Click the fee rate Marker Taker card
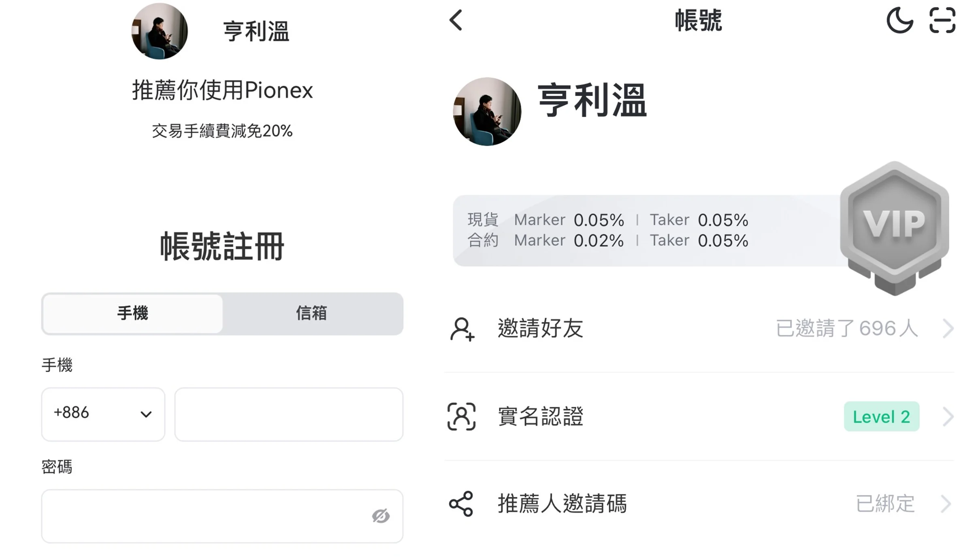The height and width of the screenshot is (557, 980). [x=648, y=230]
